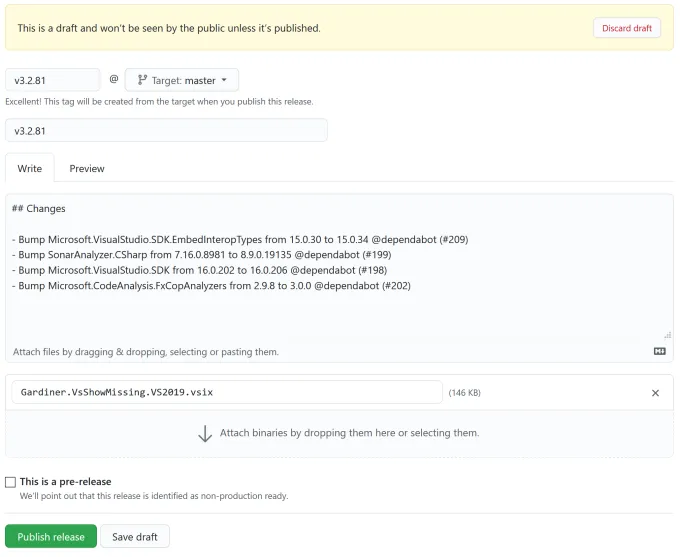Click the Markdown supported icon
Viewport: 680px width, 557px height.
point(659,352)
